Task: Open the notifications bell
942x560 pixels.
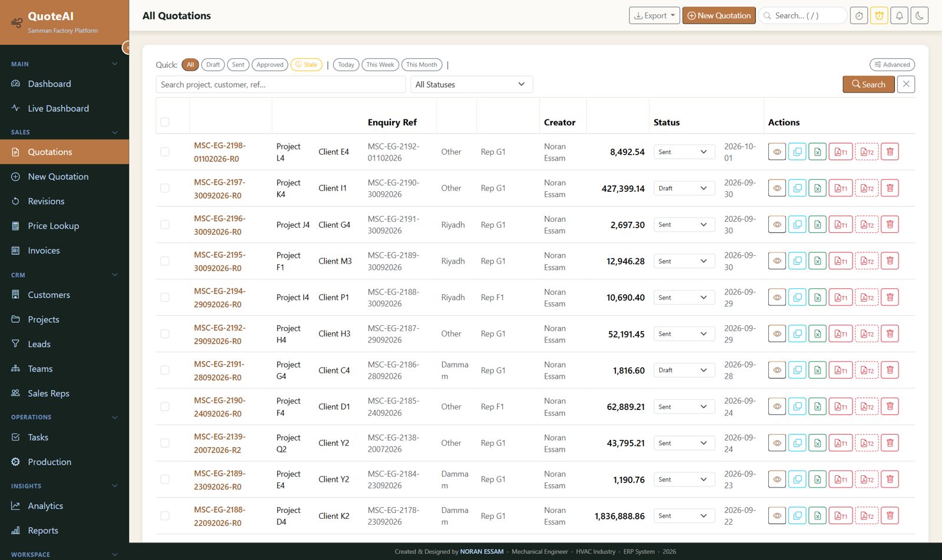Action: (899, 16)
